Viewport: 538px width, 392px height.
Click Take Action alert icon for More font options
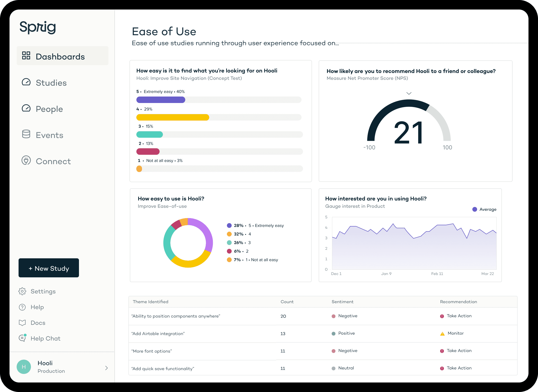click(442, 351)
